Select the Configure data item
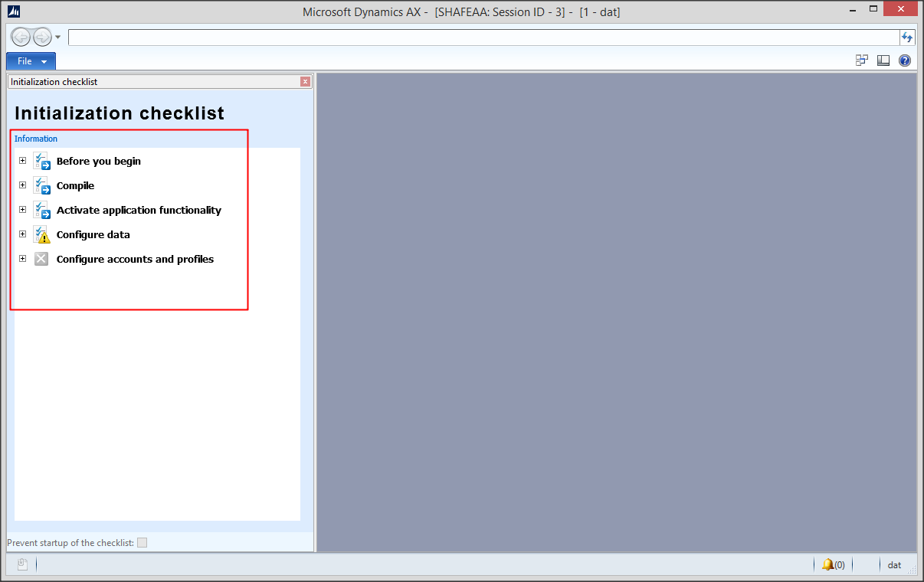This screenshot has height=582, width=924. 93,235
